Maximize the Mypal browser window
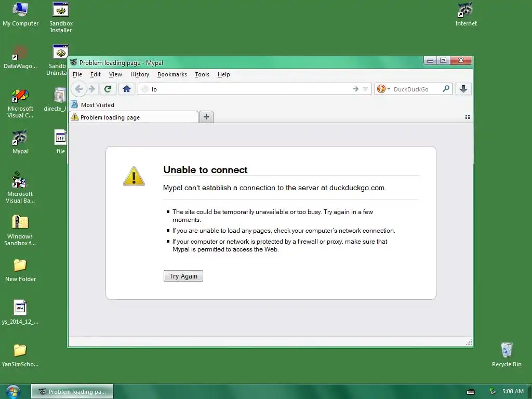 (443, 61)
